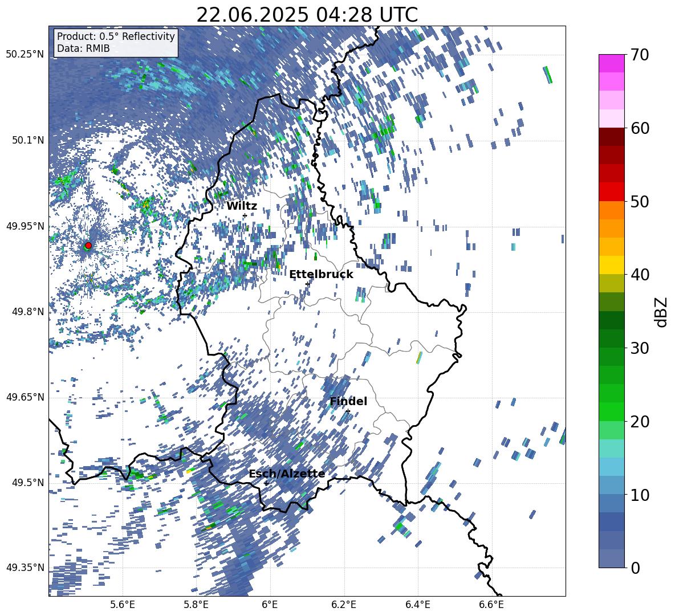
Task: Click the colorbar 70 tick label
Action: (x=640, y=55)
